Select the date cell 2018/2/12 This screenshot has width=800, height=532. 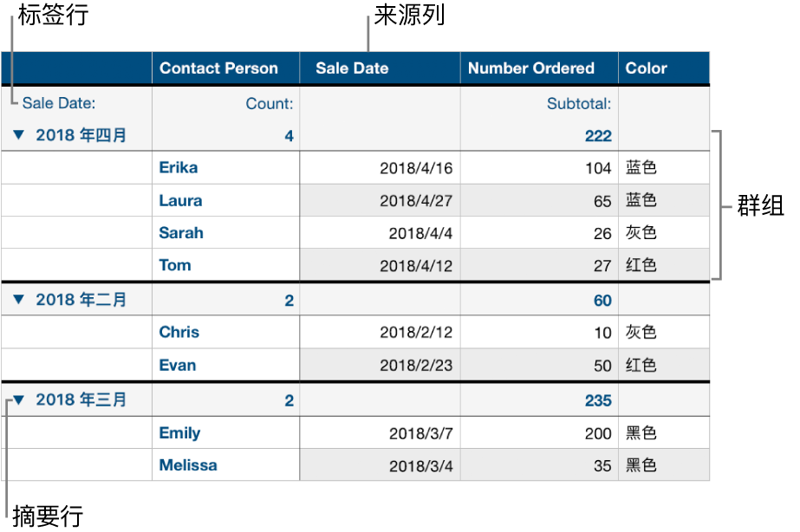click(x=414, y=332)
